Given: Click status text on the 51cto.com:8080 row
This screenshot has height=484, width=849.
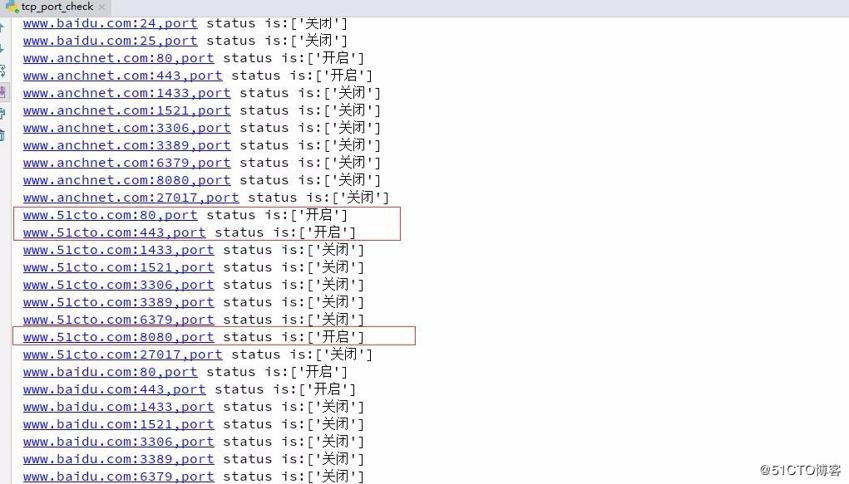Looking at the screenshot, I should point(293,337).
